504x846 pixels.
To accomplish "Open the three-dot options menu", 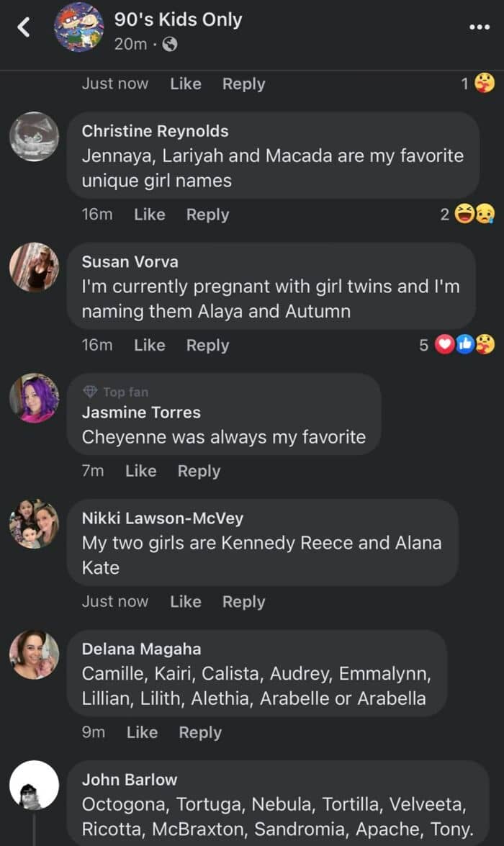I will point(480,27).
